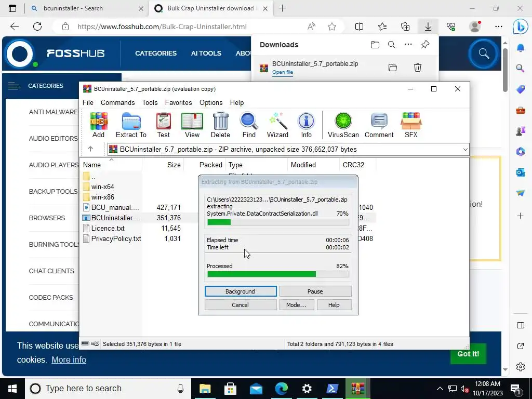
Task: Click the Extract To toolbar icon
Action: [131, 125]
